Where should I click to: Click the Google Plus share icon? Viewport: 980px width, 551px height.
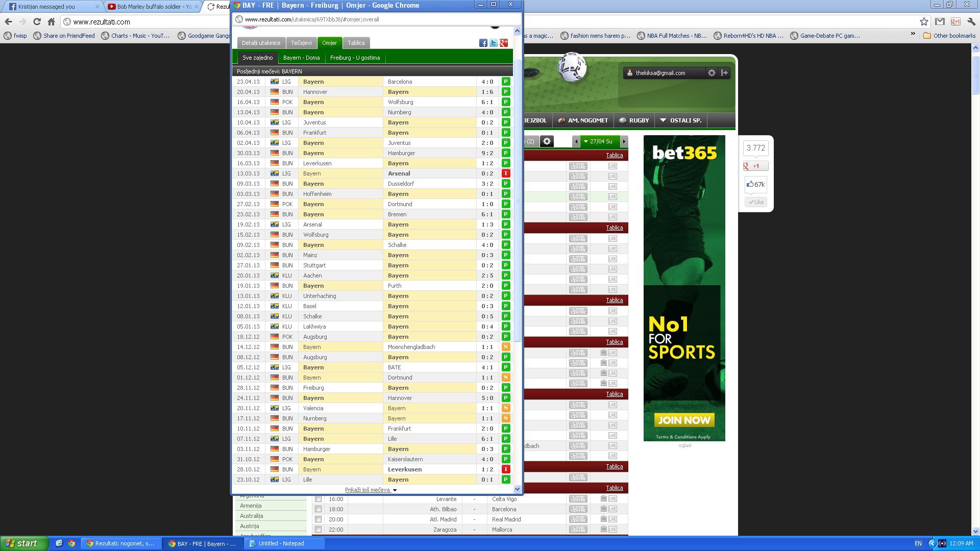click(x=504, y=43)
